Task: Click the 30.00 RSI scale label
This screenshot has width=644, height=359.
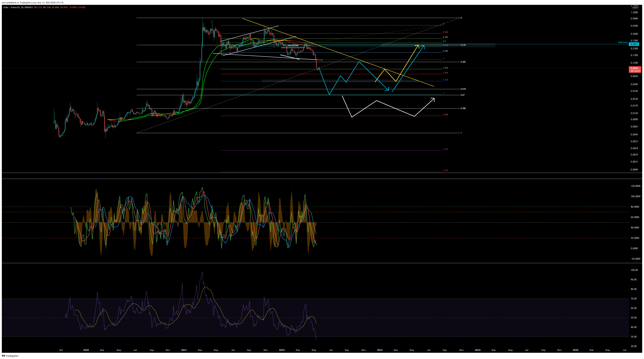Action: (x=634, y=337)
